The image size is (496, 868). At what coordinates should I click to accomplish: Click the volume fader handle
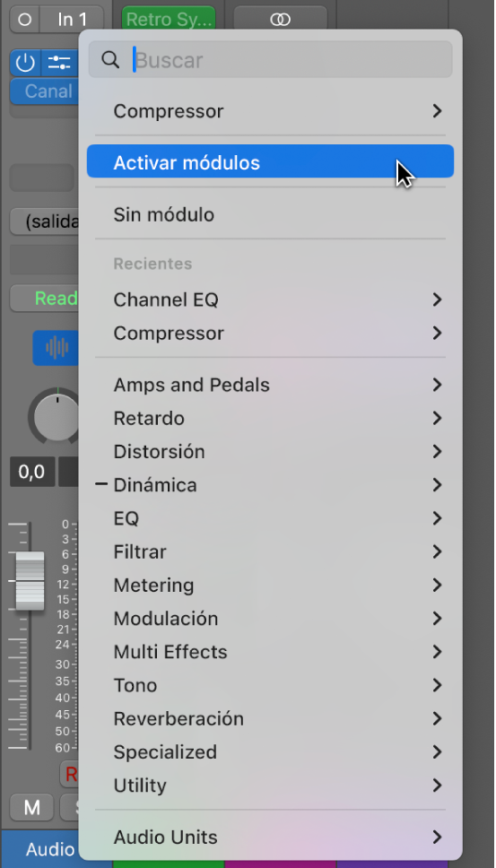pyautogui.click(x=30, y=580)
